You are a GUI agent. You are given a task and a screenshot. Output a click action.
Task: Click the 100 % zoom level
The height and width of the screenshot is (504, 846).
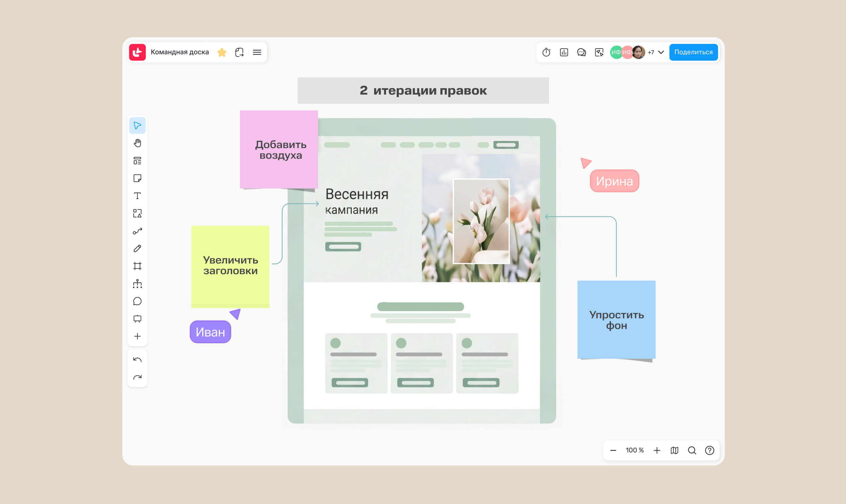[x=634, y=450]
